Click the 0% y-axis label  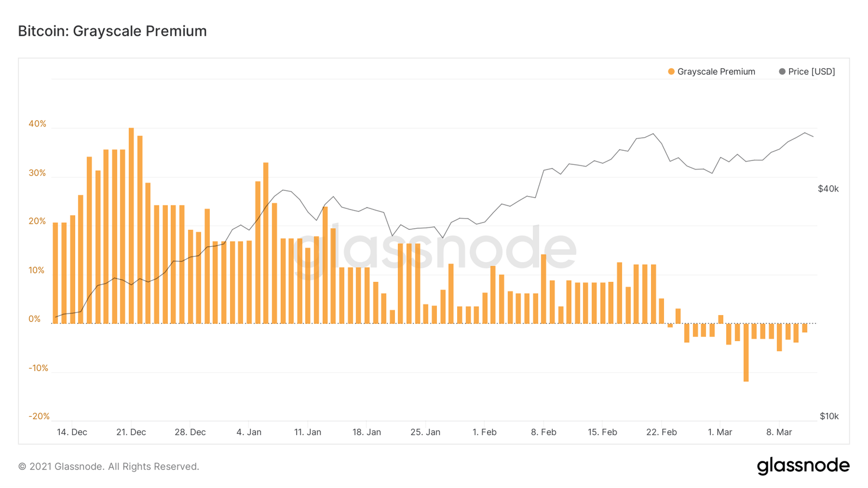34,319
